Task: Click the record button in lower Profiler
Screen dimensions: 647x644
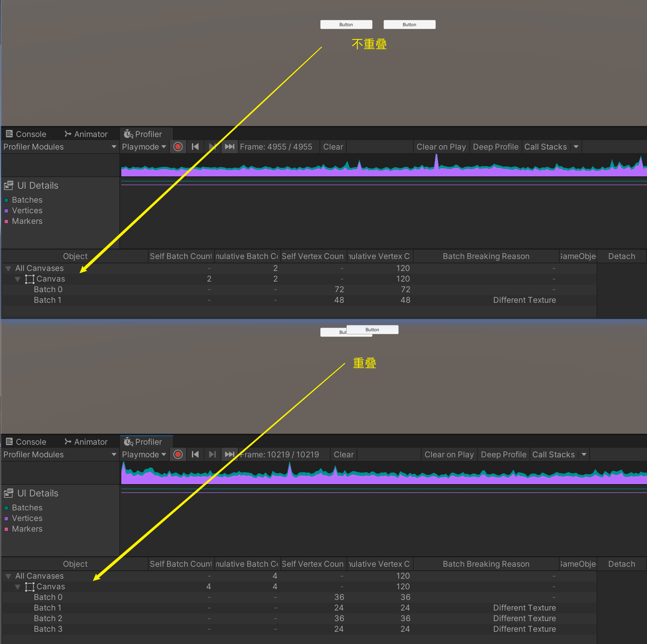Action: [178, 454]
